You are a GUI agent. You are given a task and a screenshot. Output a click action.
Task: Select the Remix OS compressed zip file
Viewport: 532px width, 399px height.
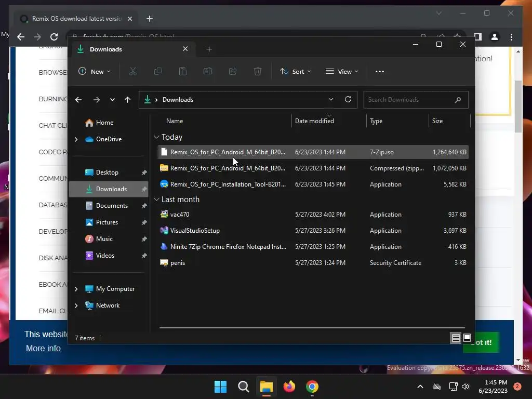313,168
